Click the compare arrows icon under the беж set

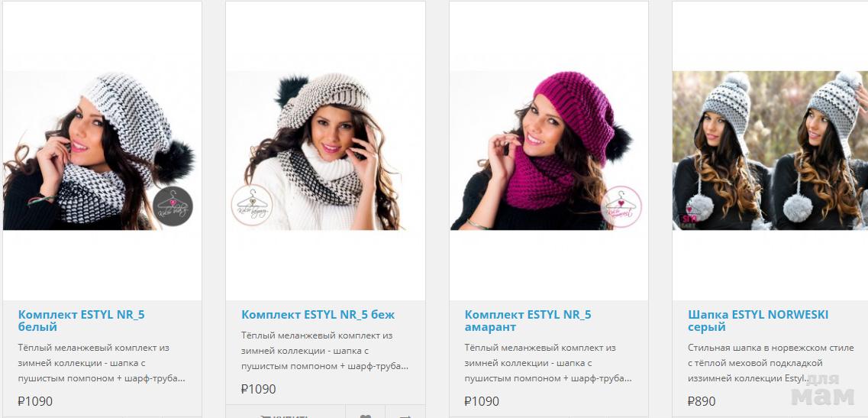(405, 413)
